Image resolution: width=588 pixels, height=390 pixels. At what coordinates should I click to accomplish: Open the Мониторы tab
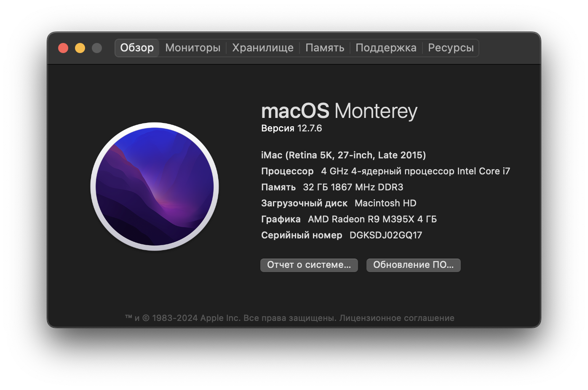pyautogui.click(x=193, y=48)
